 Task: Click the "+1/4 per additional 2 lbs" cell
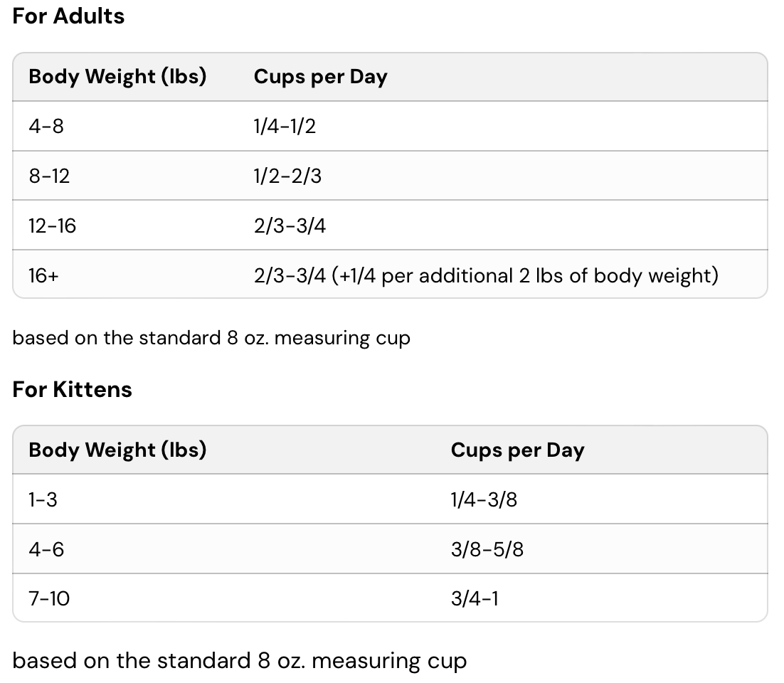(x=486, y=275)
